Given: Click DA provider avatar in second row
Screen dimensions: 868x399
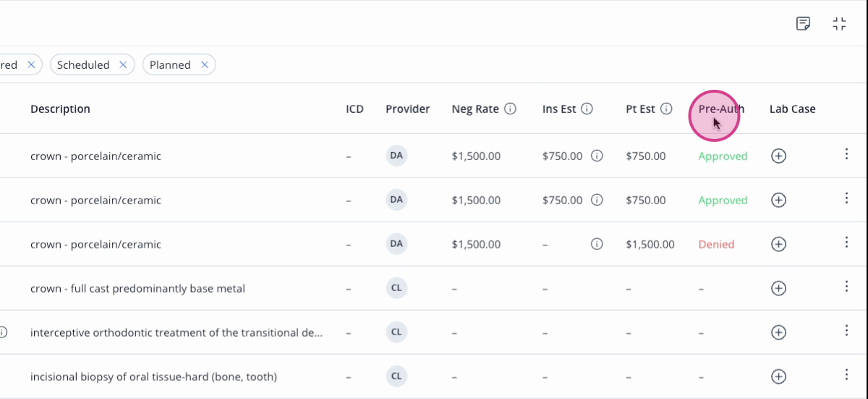Looking at the screenshot, I should coord(396,200).
